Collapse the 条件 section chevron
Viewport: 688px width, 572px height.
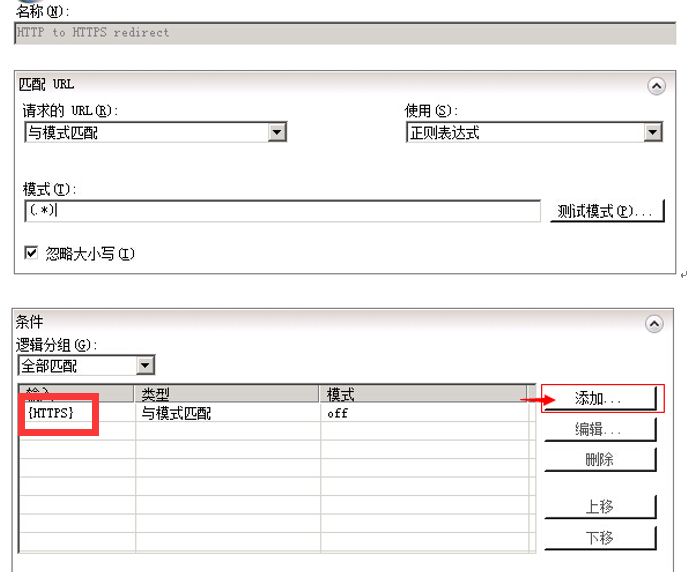pyautogui.click(x=656, y=324)
